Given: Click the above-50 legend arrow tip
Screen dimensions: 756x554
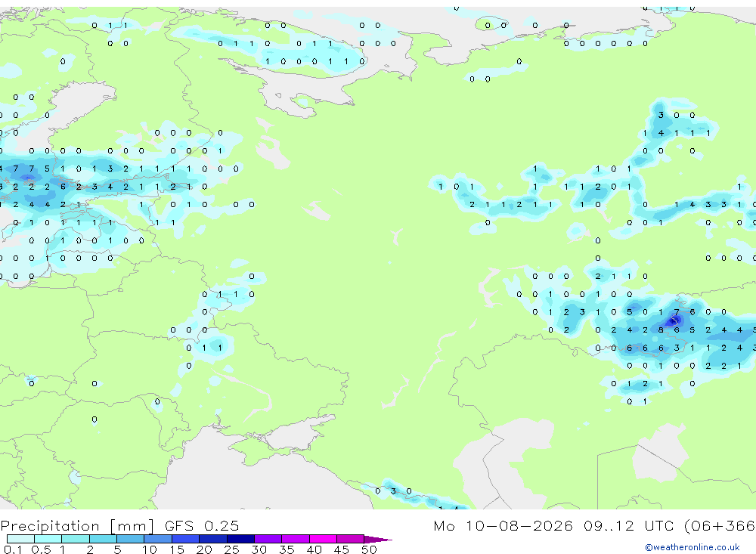Looking at the screenshot, I should point(378,540).
